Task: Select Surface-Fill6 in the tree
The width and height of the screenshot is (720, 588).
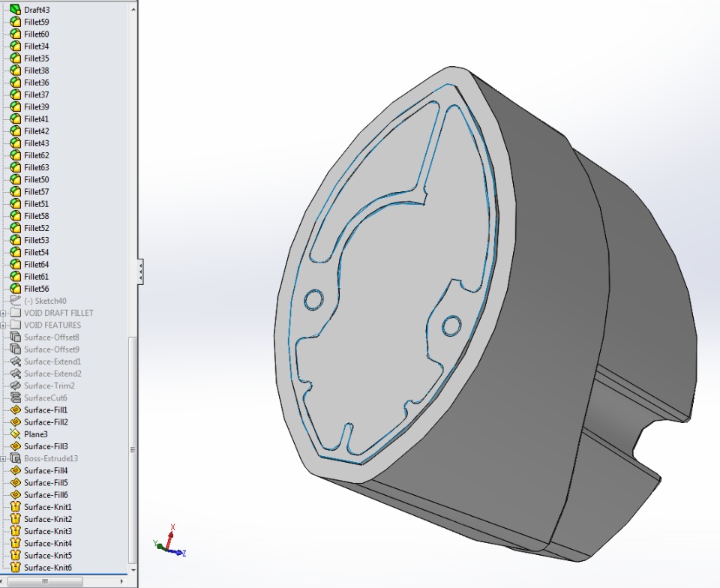Action: (x=46, y=495)
